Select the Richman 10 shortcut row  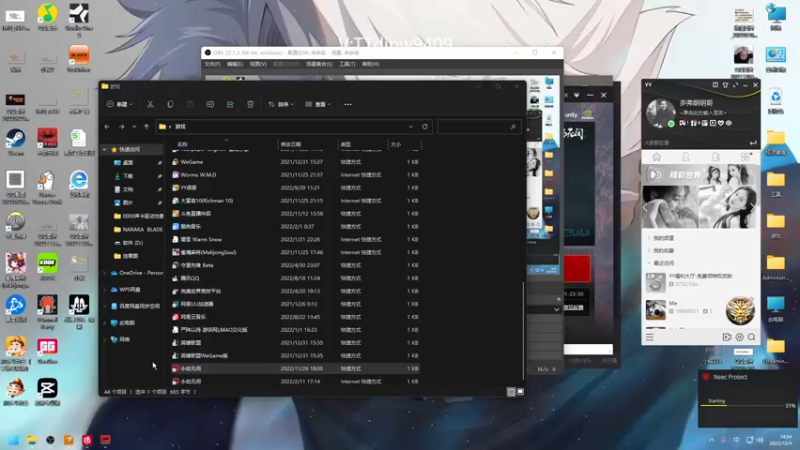tap(295, 201)
